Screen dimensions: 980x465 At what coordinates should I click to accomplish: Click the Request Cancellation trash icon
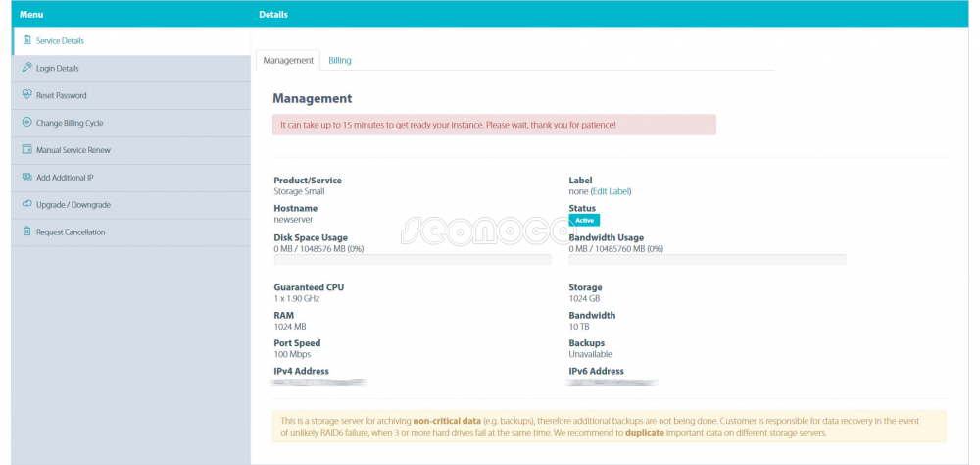pyautogui.click(x=26, y=232)
